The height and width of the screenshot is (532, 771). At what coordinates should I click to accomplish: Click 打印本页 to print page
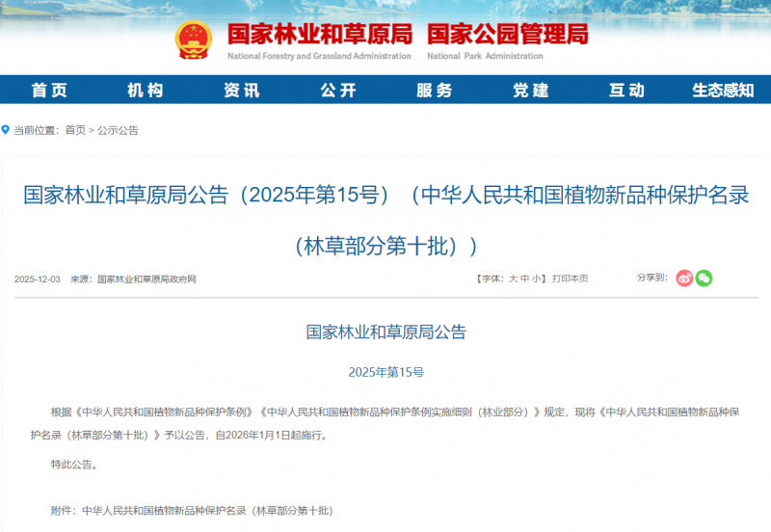click(x=570, y=279)
